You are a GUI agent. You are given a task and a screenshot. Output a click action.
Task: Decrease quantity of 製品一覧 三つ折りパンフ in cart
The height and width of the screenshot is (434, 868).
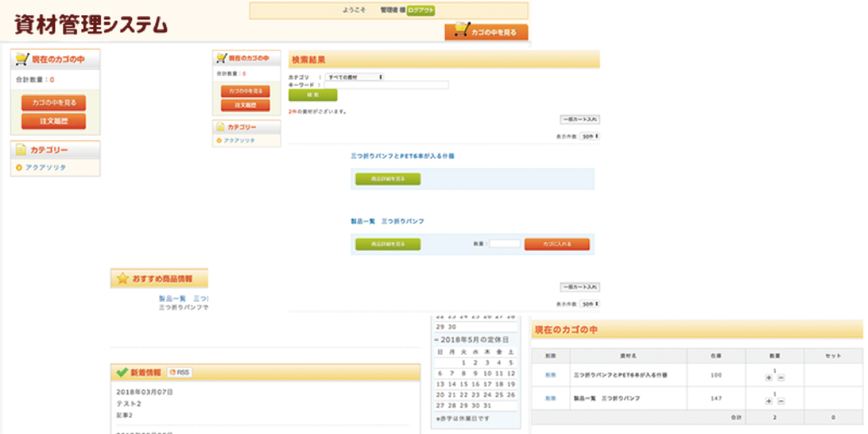click(781, 401)
